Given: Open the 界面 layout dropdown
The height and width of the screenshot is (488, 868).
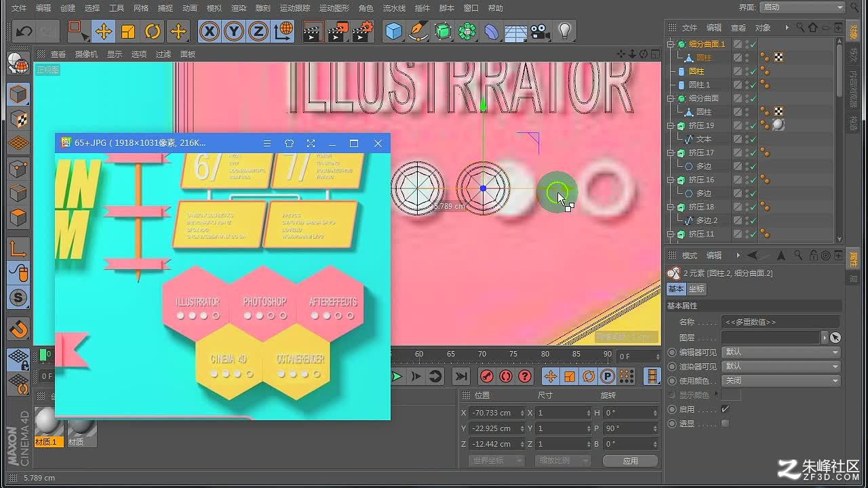Looking at the screenshot, I should tap(802, 7).
